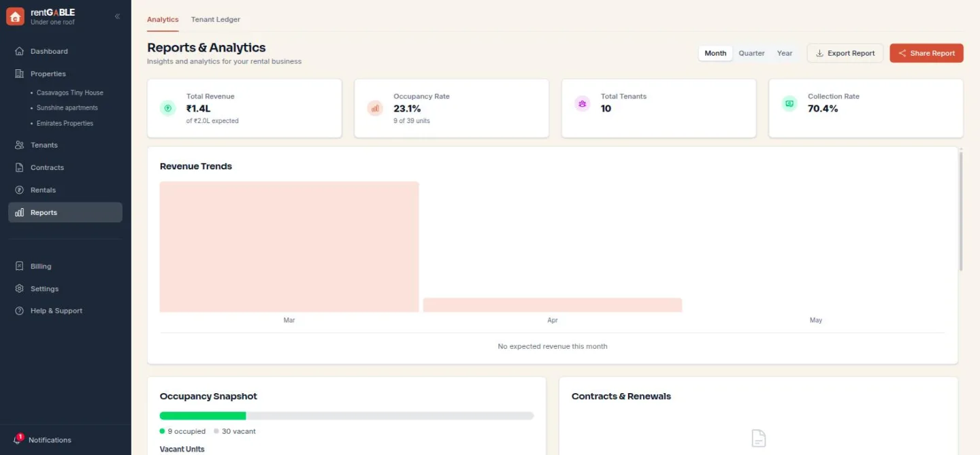Select the Month period toggle
This screenshot has width=980, height=455.
[715, 53]
